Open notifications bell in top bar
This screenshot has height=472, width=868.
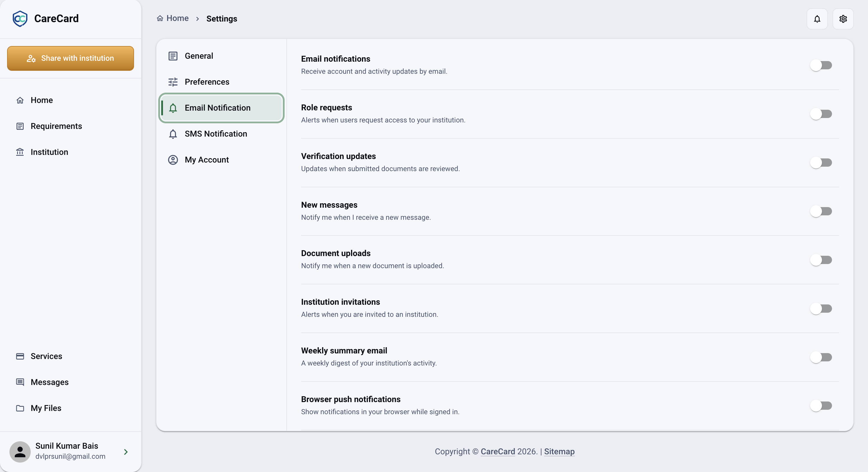pos(817,19)
